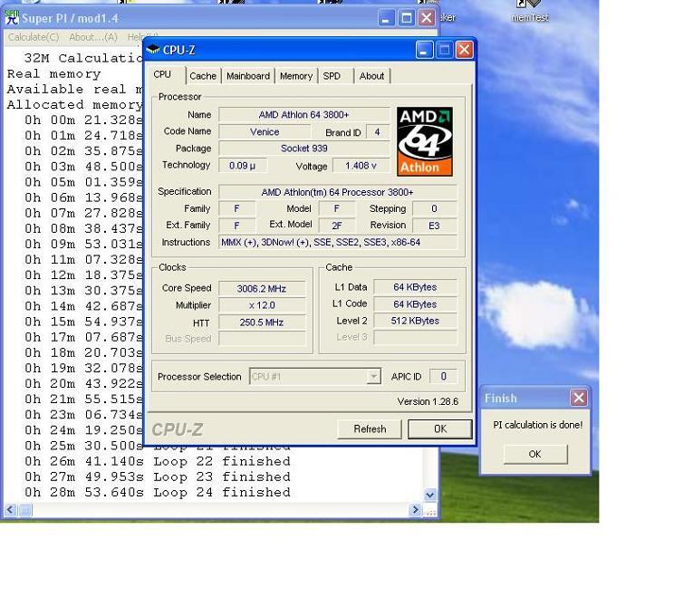Open the About tab in CPU-Z
This screenshot has width=693, height=616.
[x=371, y=76]
